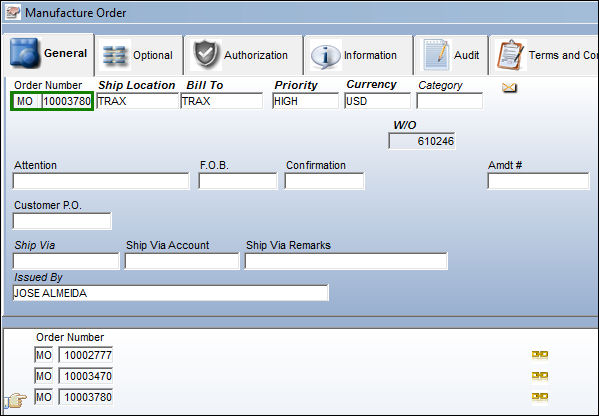The height and width of the screenshot is (416, 599).
Task: Click the link icon for order 10003780
Action: point(540,397)
